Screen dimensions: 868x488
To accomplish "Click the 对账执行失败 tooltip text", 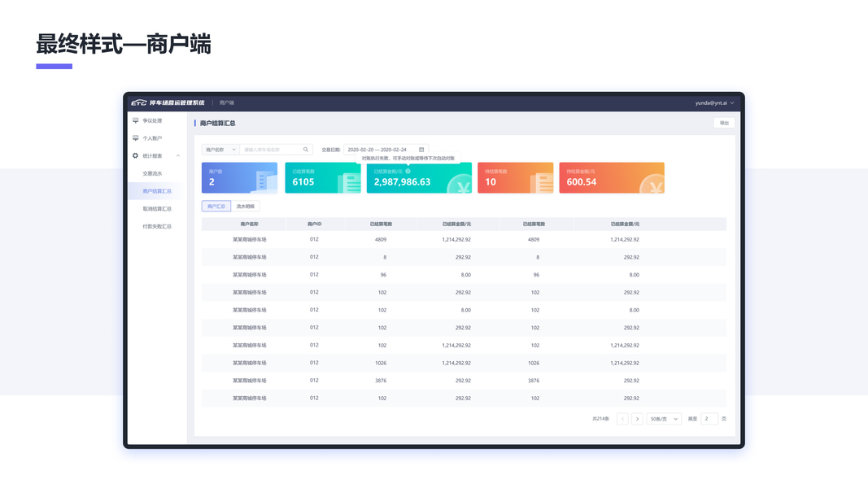I will coord(408,159).
